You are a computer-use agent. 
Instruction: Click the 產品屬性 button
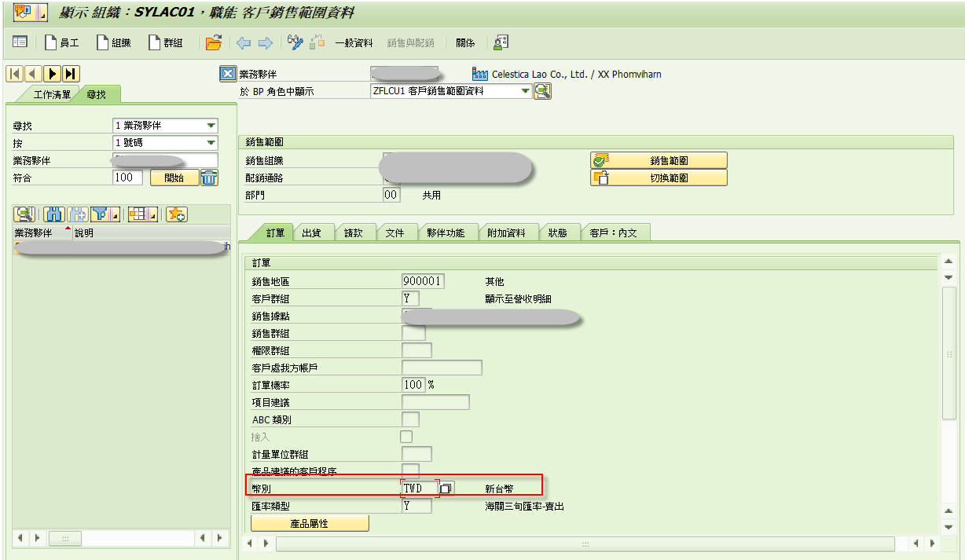point(310,522)
